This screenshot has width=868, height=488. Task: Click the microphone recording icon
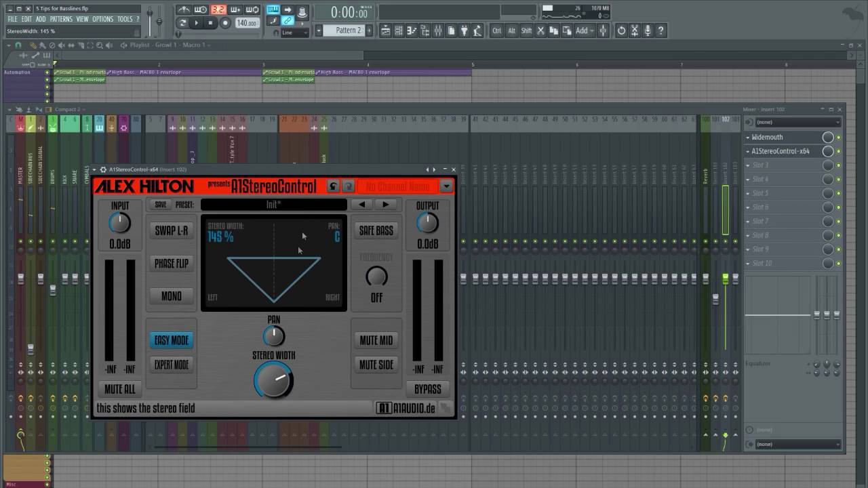[648, 30]
